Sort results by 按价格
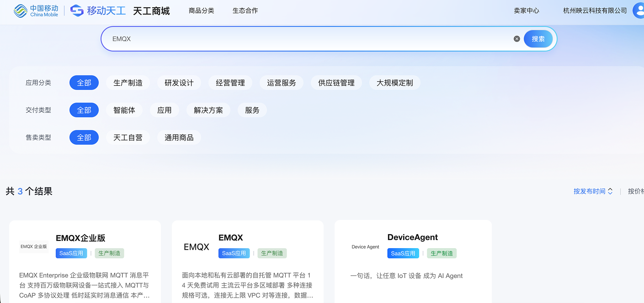Screen dimensions: 644x303 (636, 191)
